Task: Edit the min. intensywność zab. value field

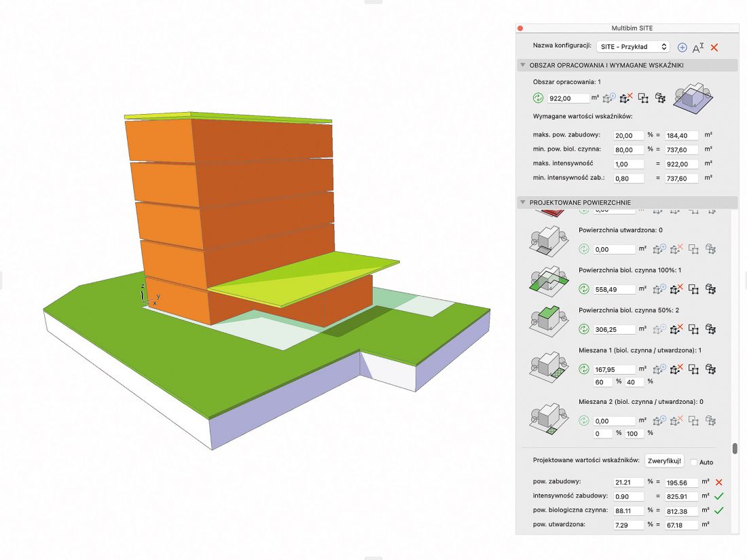Action: [628, 179]
